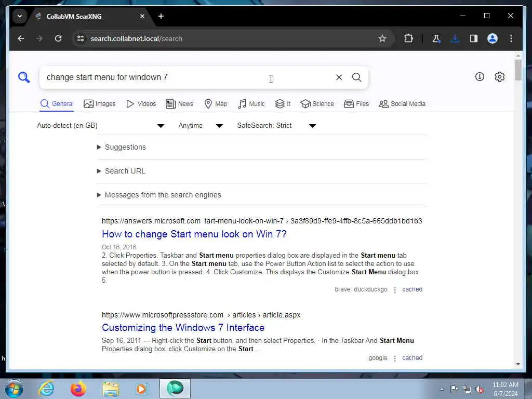Expand the Search URL section
This screenshot has width=532, height=399.
tap(122, 171)
